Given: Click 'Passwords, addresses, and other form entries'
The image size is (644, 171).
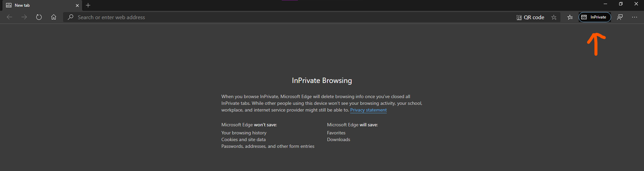Looking at the screenshot, I should pyautogui.click(x=268, y=146).
